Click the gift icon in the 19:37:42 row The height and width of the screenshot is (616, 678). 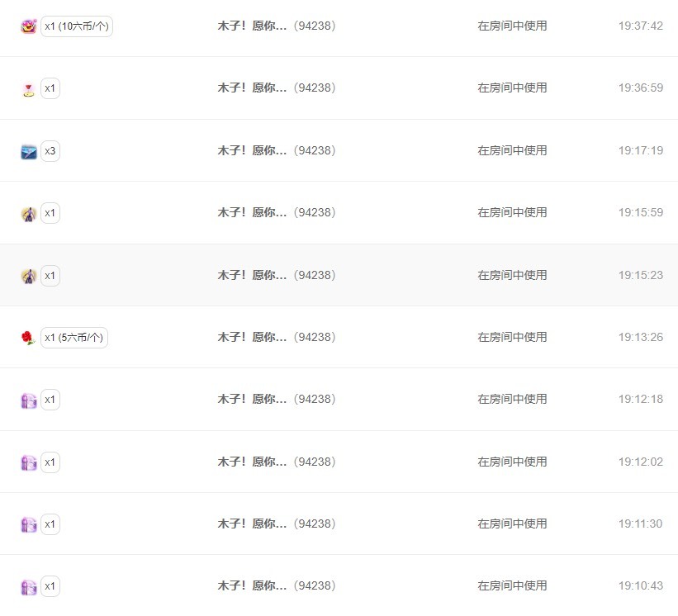coord(29,26)
